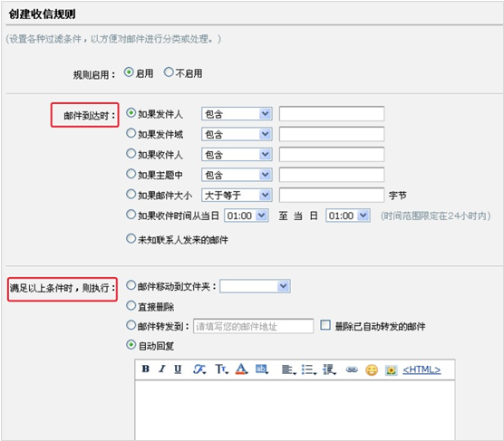Screen dimensions: 504x441
Task: Open the 包含 dropdown for 如果收件人
Action: [x=237, y=155]
